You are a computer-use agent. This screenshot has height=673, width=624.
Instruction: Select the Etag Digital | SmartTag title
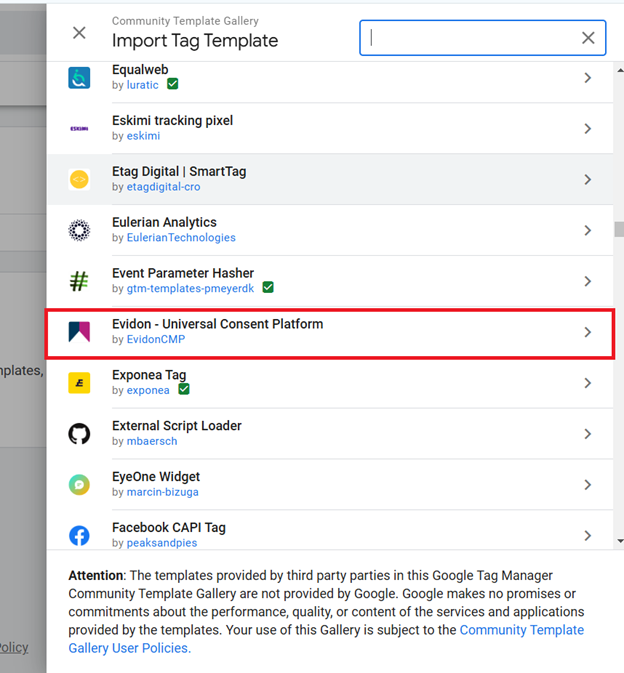(x=179, y=171)
